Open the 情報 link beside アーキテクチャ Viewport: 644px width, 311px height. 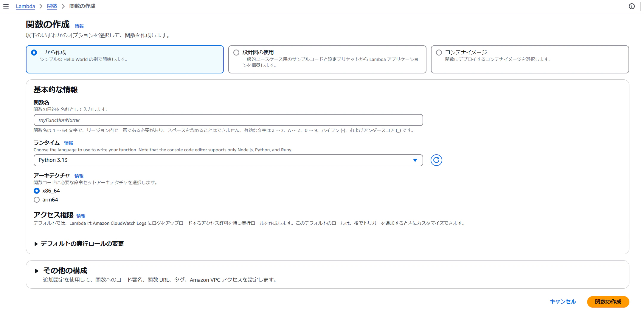[x=79, y=176]
